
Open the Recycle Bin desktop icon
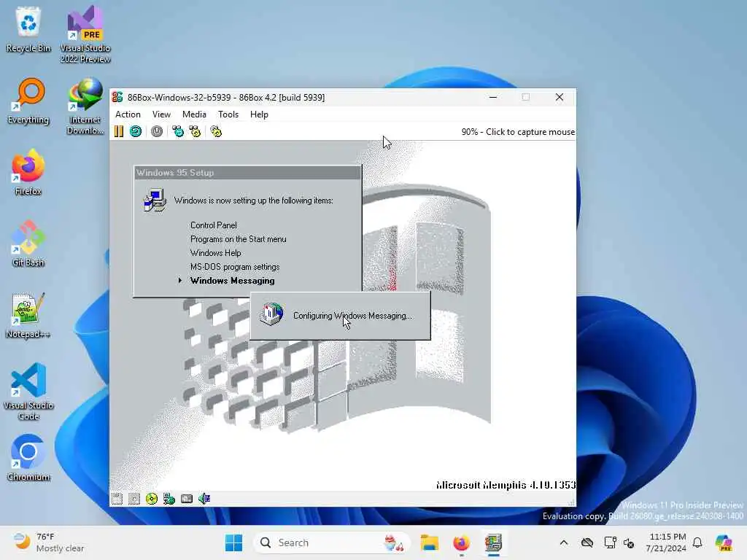[28, 28]
